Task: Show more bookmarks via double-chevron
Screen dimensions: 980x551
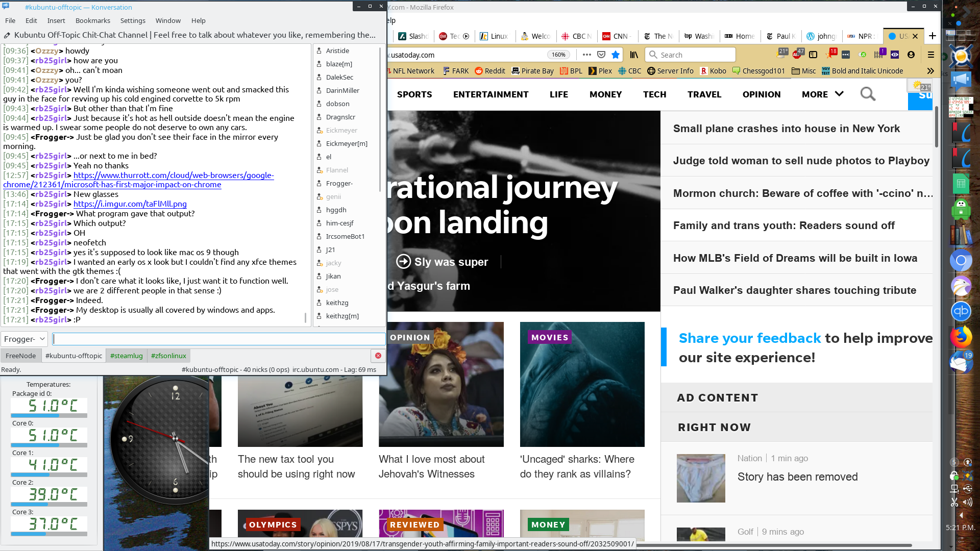Action: pos(930,71)
